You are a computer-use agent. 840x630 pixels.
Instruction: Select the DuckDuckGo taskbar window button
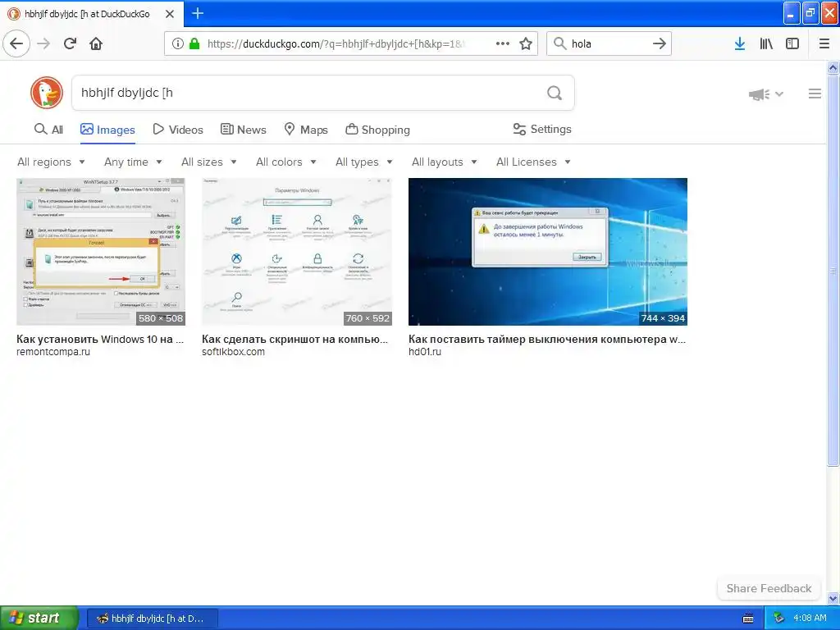152,619
